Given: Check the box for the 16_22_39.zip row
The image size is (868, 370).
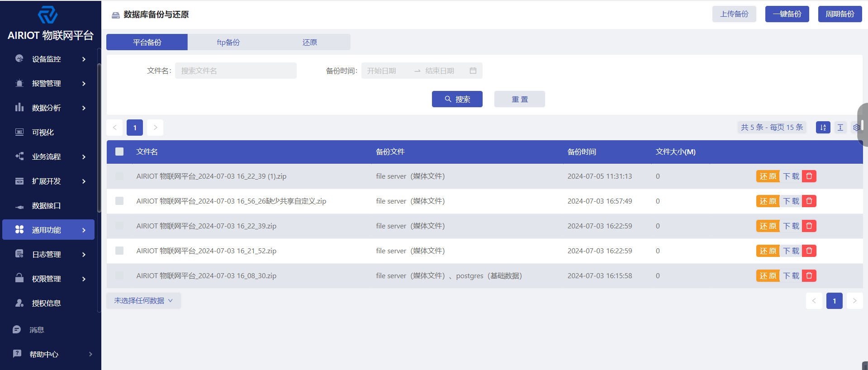Looking at the screenshot, I should (119, 226).
